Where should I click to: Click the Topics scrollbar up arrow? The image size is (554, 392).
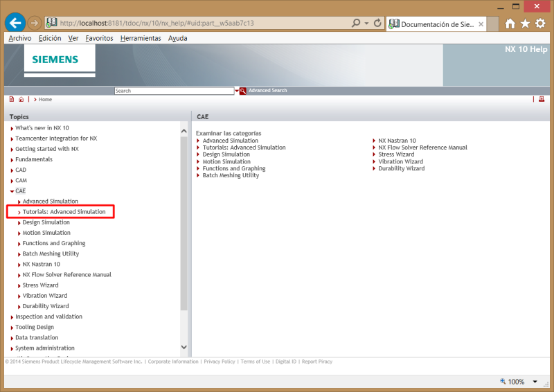(184, 131)
